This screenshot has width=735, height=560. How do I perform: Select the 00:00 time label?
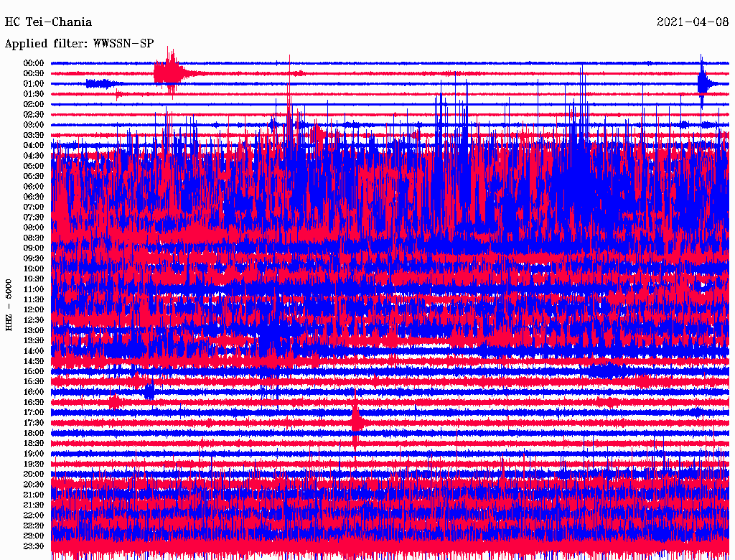[34, 63]
